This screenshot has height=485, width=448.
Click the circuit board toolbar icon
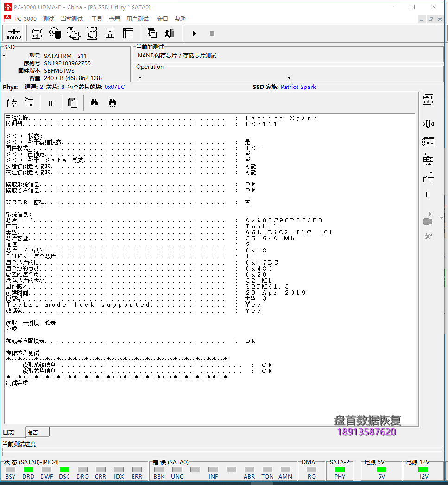coord(92,33)
